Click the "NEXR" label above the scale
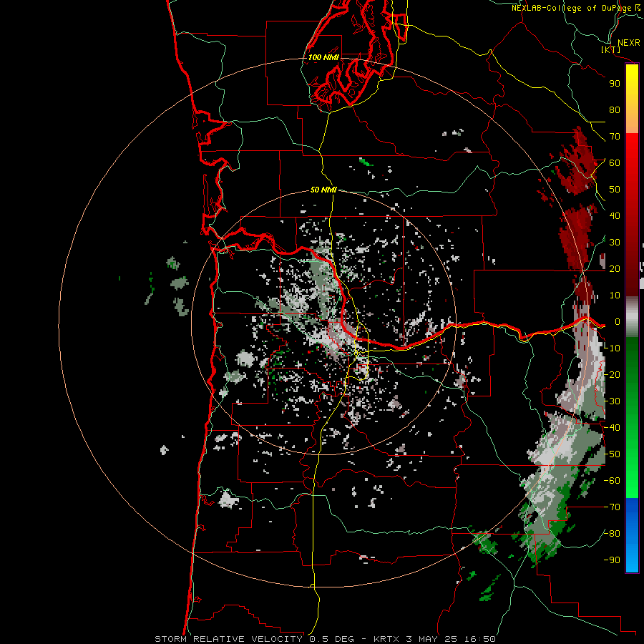Image resolution: width=644 pixels, height=644 pixels. point(629,43)
